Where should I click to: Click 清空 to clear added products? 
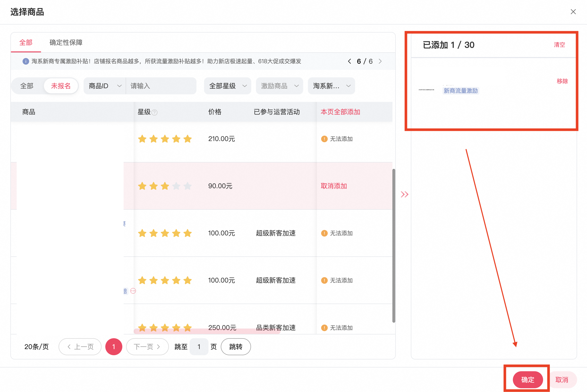[x=559, y=45]
